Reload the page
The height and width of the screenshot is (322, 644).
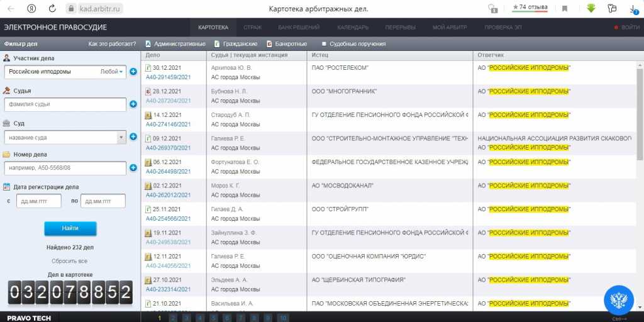tap(52, 9)
